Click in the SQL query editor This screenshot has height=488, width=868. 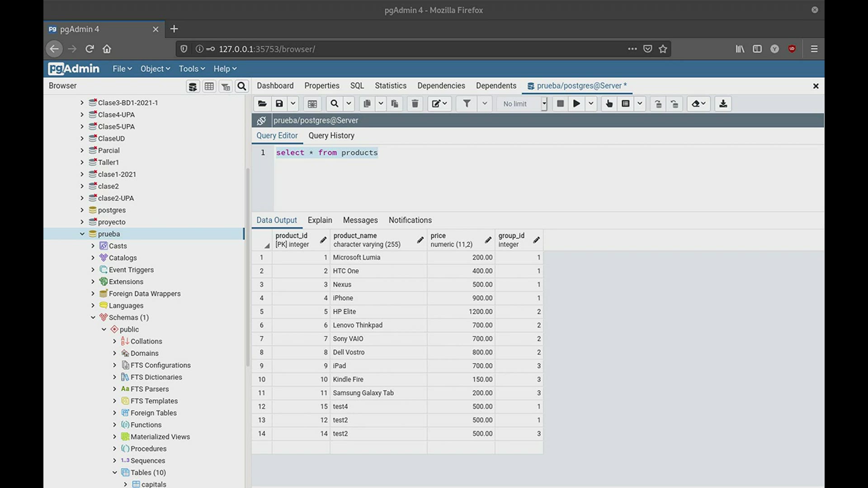pyautogui.click(x=548, y=178)
